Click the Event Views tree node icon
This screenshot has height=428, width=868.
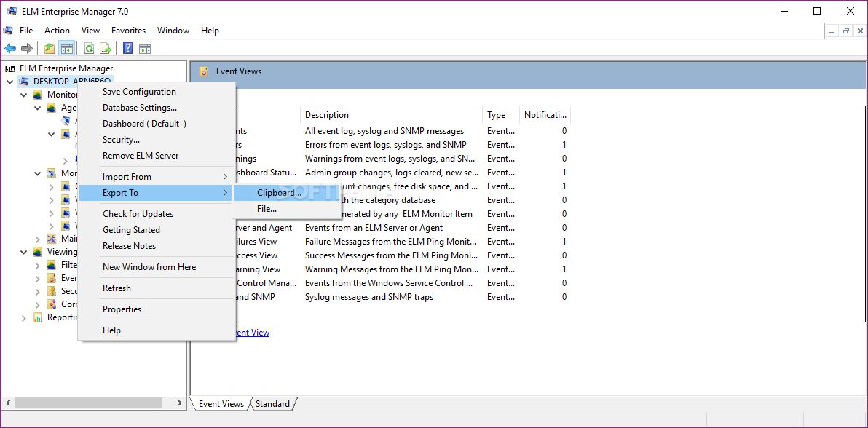pos(52,278)
